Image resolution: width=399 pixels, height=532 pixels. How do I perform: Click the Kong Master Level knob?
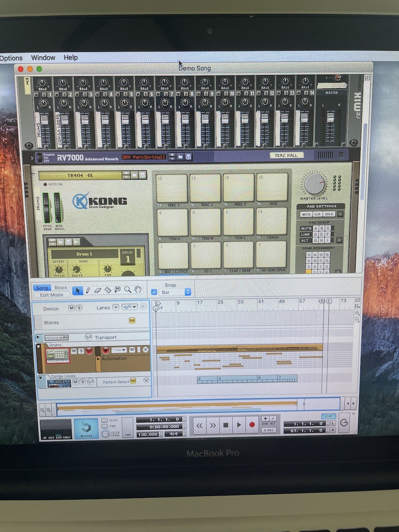(315, 184)
